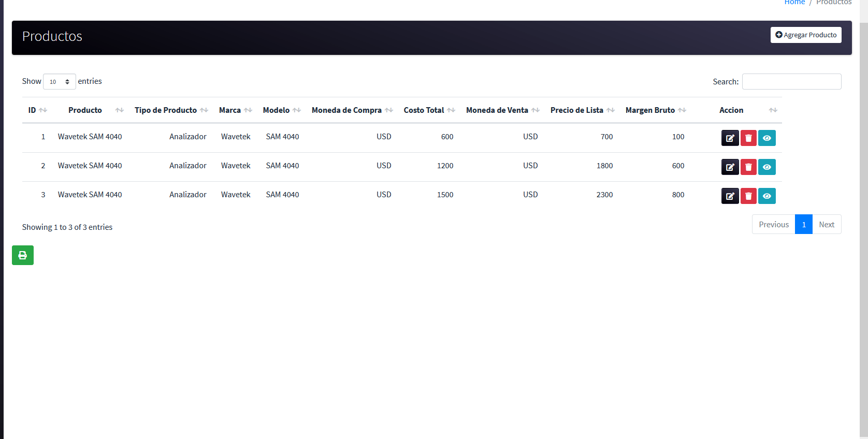Remove product with Margen Bruto 800
Image resolution: width=868 pixels, height=439 pixels.
[x=748, y=196]
